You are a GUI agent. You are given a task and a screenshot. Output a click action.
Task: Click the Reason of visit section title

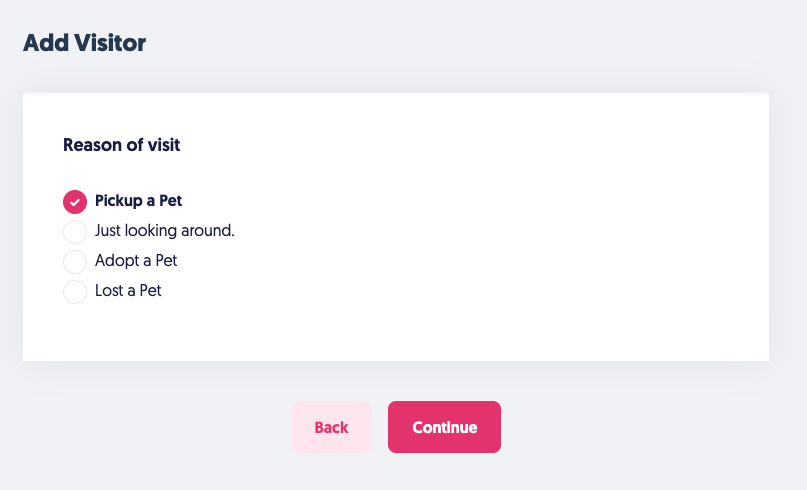click(121, 145)
